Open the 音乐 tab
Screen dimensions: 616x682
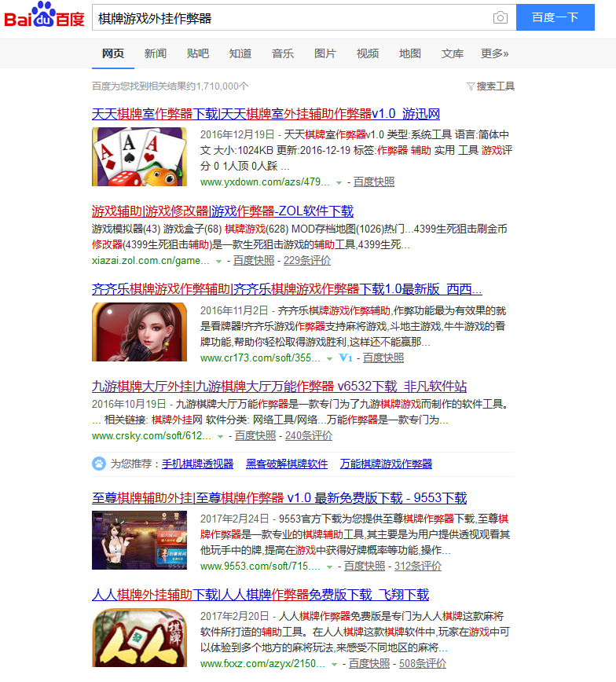click(x=283, y=53)
